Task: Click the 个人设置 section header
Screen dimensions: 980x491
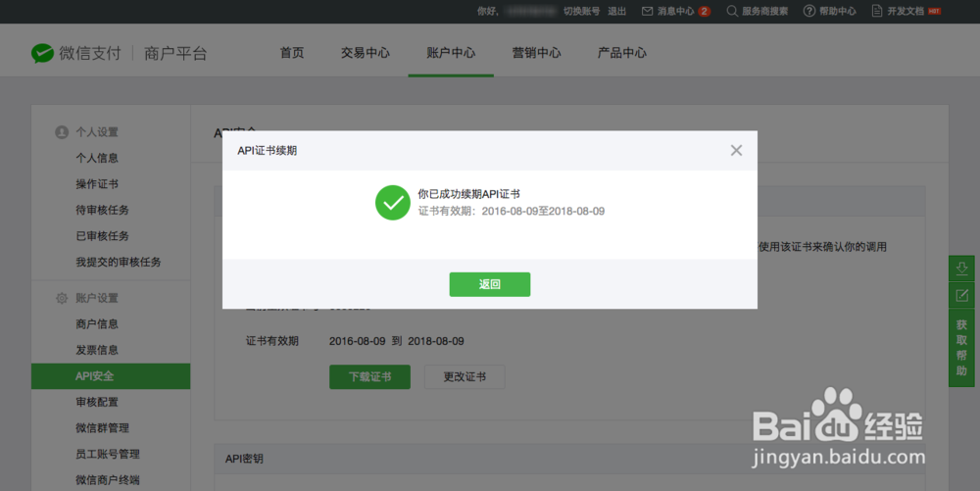Action: [x=97, y=131]
